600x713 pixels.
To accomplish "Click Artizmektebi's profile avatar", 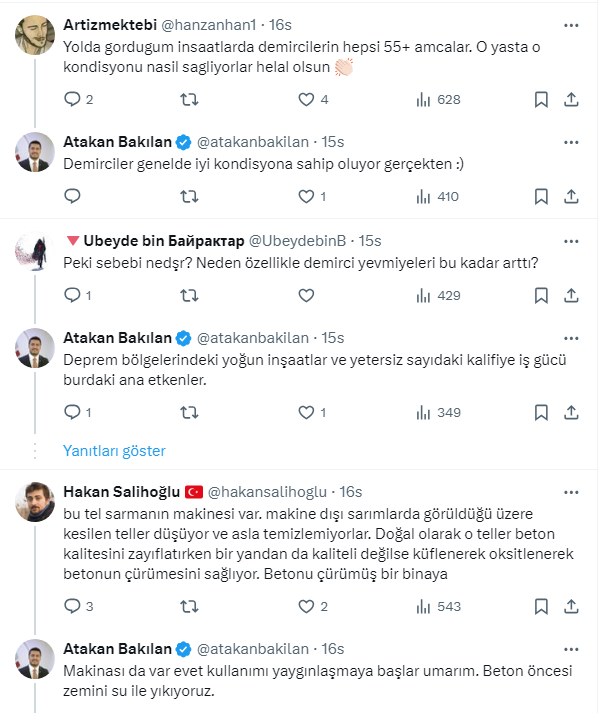I will pos(36,35).
